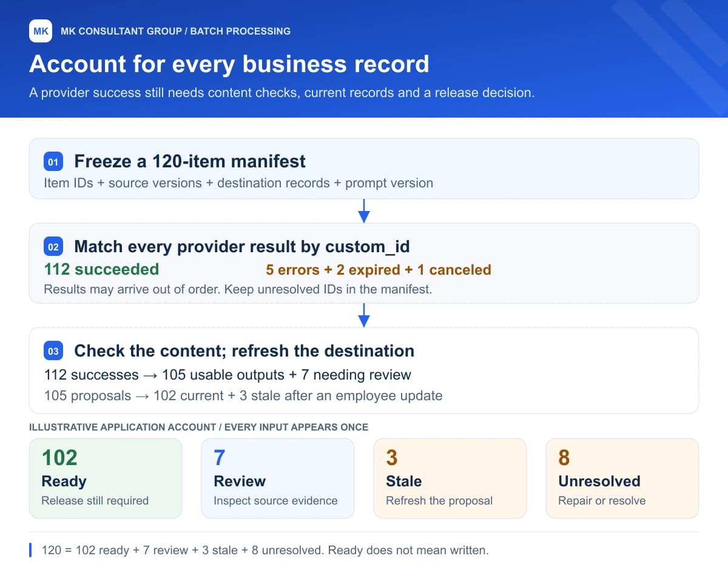
Task: Click "Match every provider result by custom_id" heading
Action: [242, 247]
